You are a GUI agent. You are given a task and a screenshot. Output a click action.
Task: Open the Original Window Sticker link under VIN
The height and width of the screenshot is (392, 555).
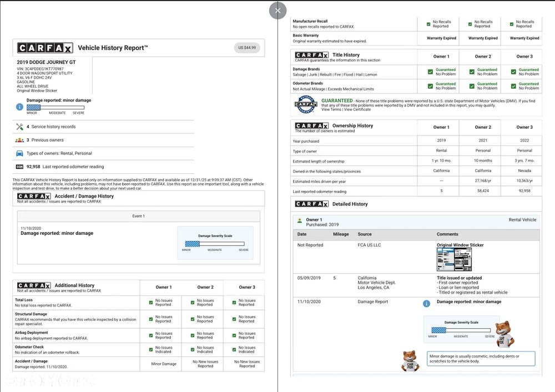(x=37, y=91)
